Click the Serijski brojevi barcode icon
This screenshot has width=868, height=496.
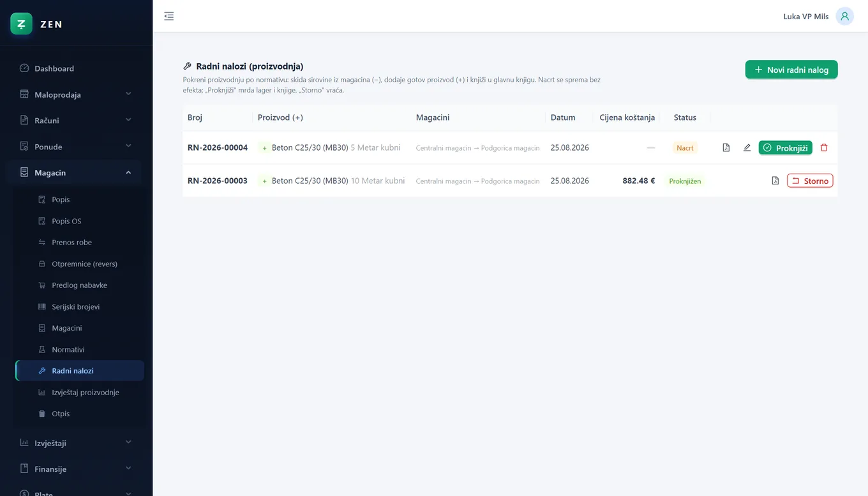point(42,306)
